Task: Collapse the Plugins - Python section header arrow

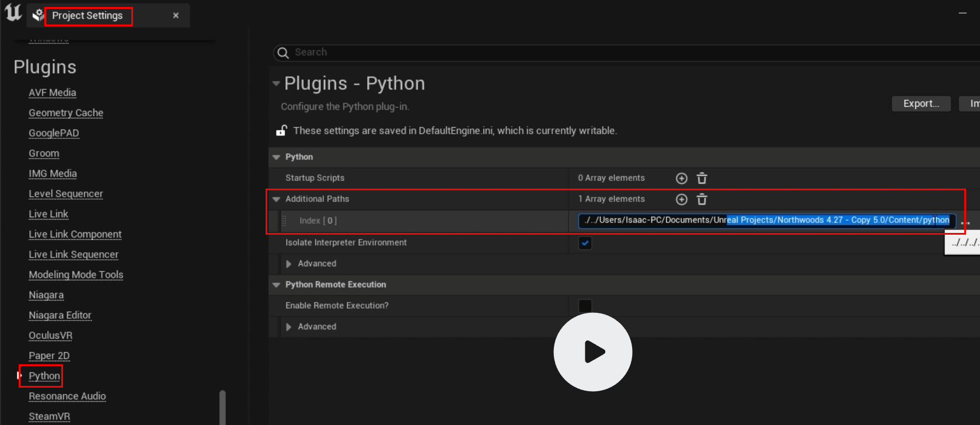Action: pyautogui.click(x=276, y=83)
